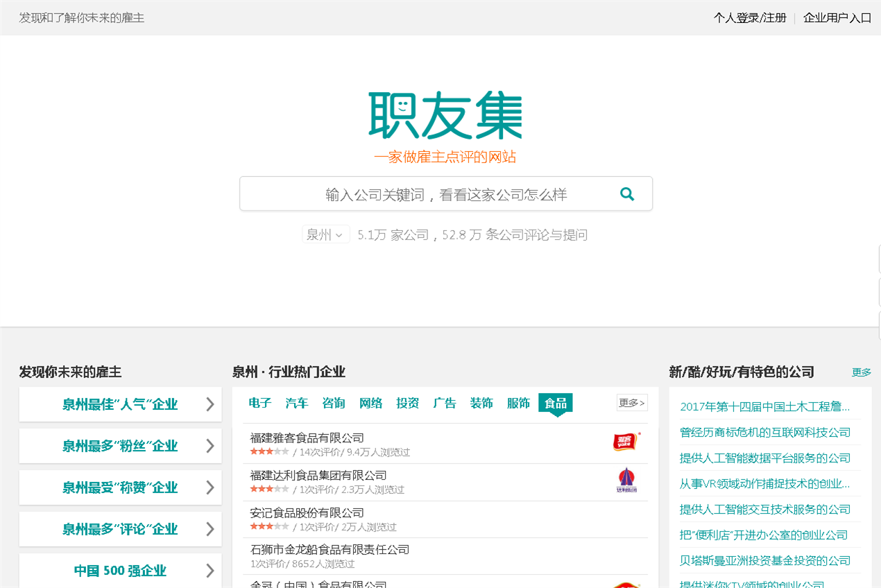Open 提供人工智能数据平台服务的公司 link
This screenshot has width=881, height=588.
pos(765,458)
